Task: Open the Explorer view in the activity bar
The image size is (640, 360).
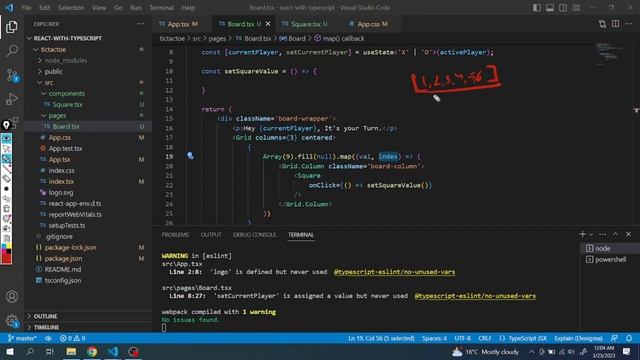Action: coord(12,27)
